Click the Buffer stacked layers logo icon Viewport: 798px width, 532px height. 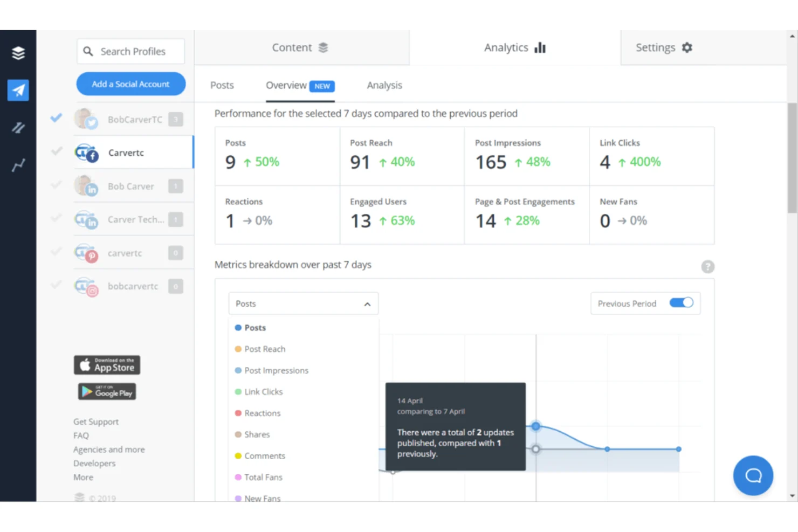(x=18, y=53)
